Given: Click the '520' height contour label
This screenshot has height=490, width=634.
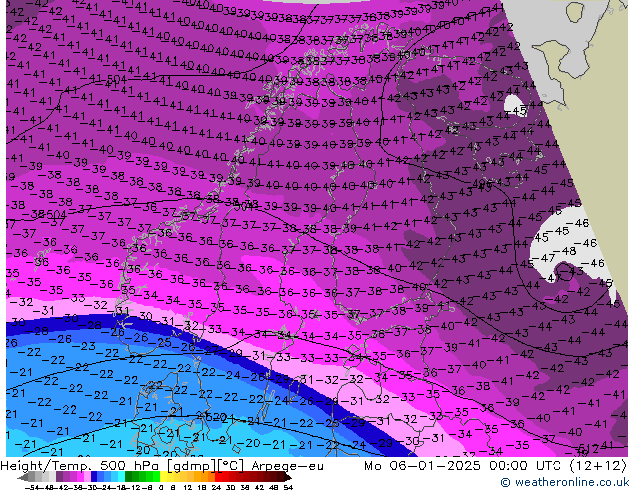Looking at the screenshot, I should pyautogui.click(x=214, y=416).
